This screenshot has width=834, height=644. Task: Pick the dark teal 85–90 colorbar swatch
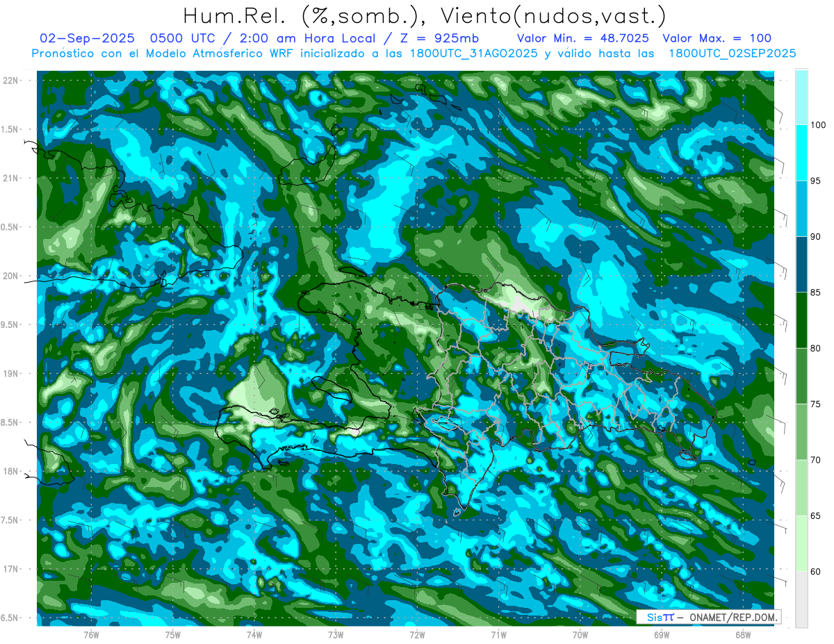pyautogui.click(x=801, y=265)
